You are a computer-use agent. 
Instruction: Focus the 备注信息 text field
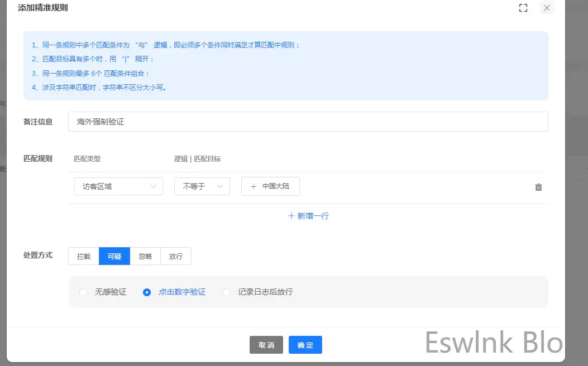pyautogui.click(x=308, y=122)
